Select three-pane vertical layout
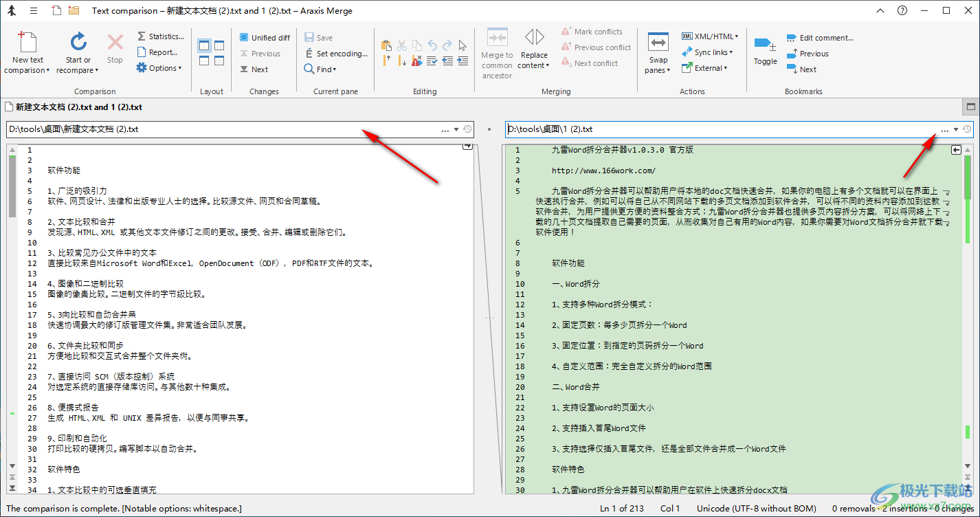The width and height of the screenshot is (980, 517). coord(220,45)
